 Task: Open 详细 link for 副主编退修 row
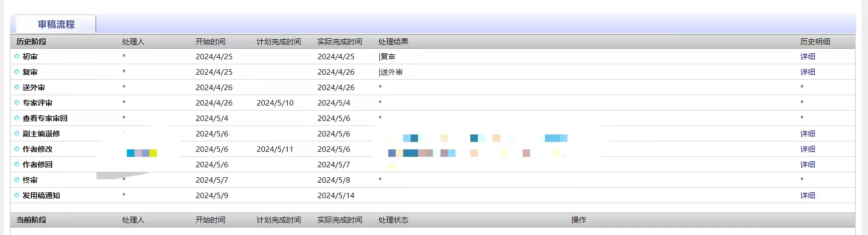pos(807,134)
